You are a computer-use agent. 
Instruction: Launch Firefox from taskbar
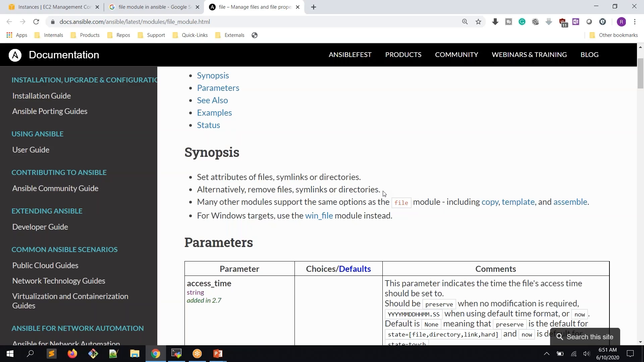[x=72, y=354]
